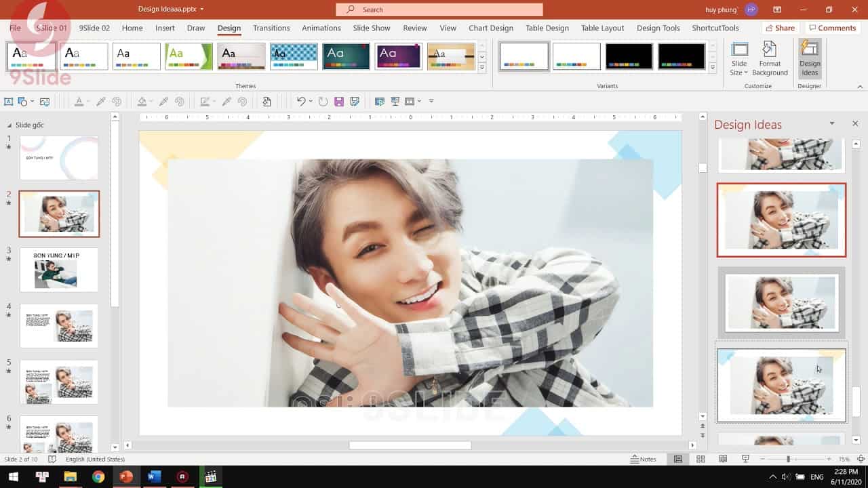868x488 pixels.
Task: Save the presentation from Quick Access Toolbar
Action: tap(339, 101)
